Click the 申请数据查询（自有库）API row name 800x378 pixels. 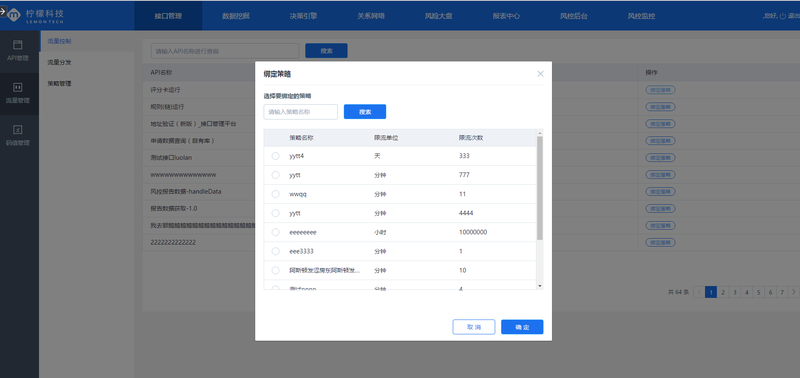[x=183, y=140]
